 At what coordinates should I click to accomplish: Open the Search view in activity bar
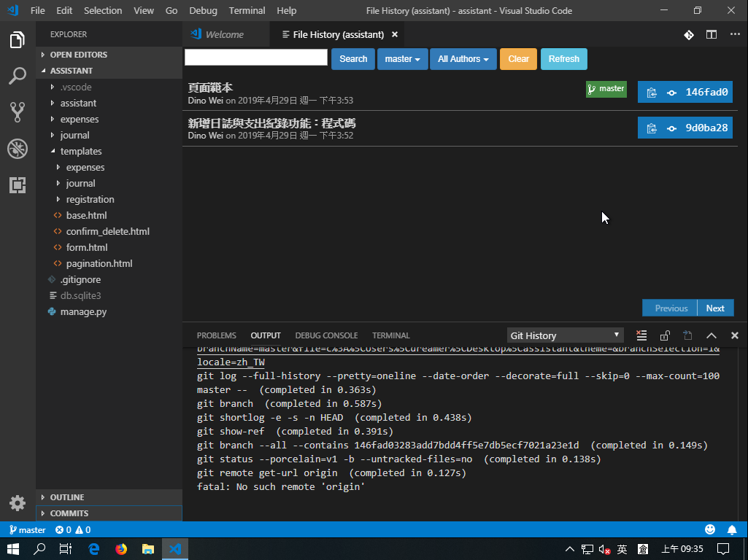[18, 76]
